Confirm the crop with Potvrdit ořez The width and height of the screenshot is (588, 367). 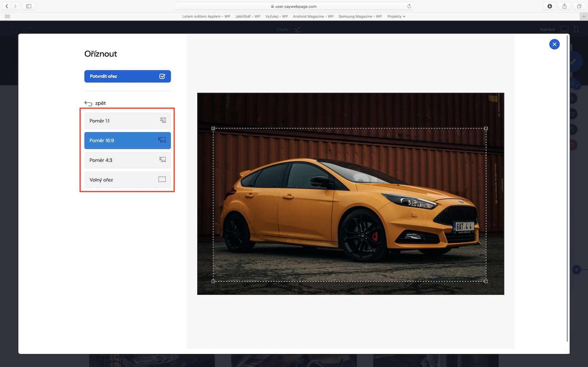(128, 76)
